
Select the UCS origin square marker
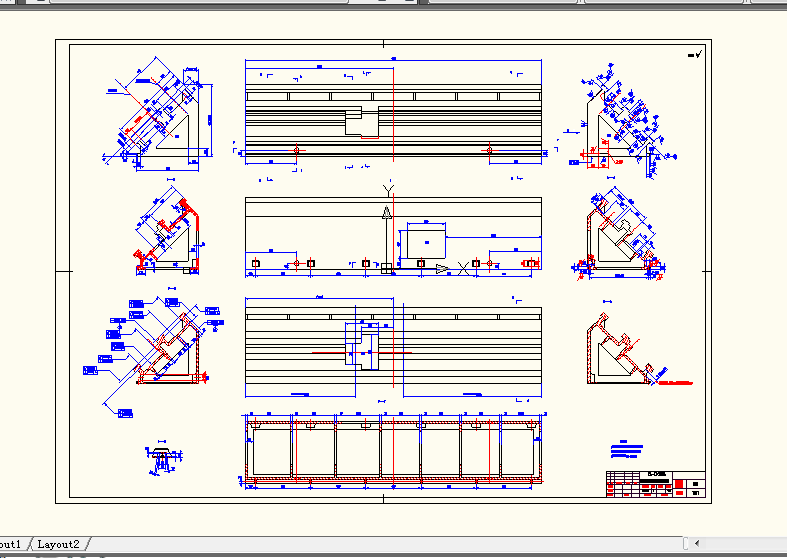tap(386, 268)
